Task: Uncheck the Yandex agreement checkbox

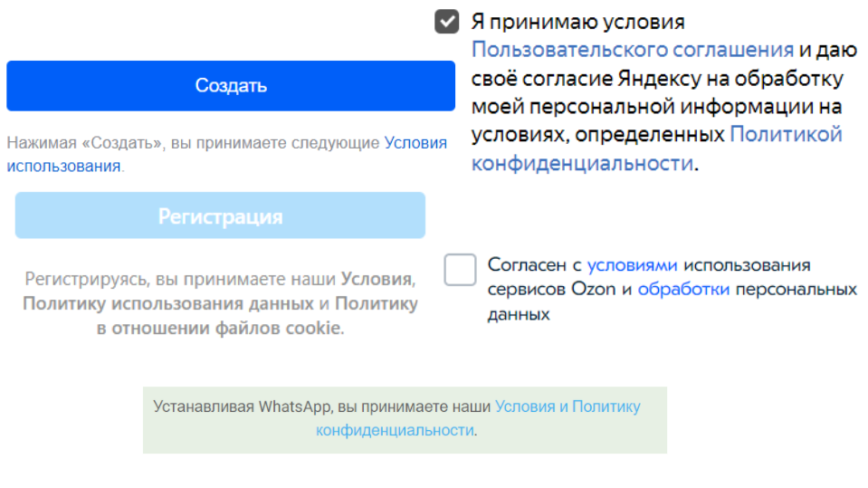Action: pos(447,22)
